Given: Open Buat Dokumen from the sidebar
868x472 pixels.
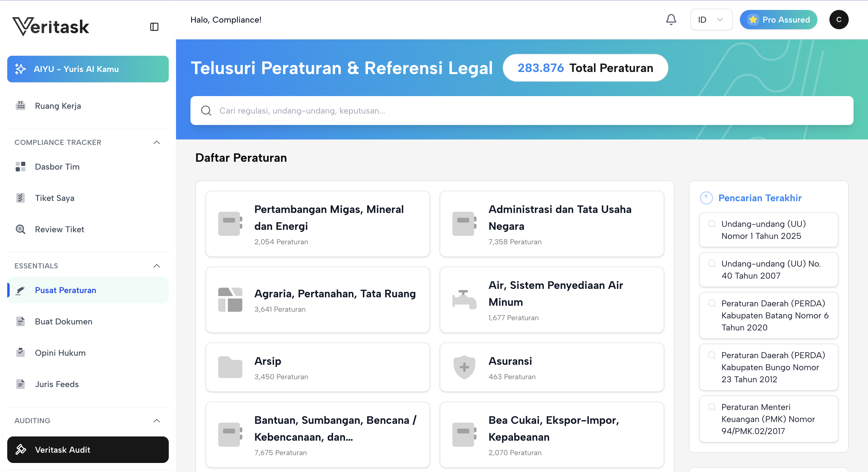Looking at the screenshot, I should pyautogui.click(x=63, y=321).
